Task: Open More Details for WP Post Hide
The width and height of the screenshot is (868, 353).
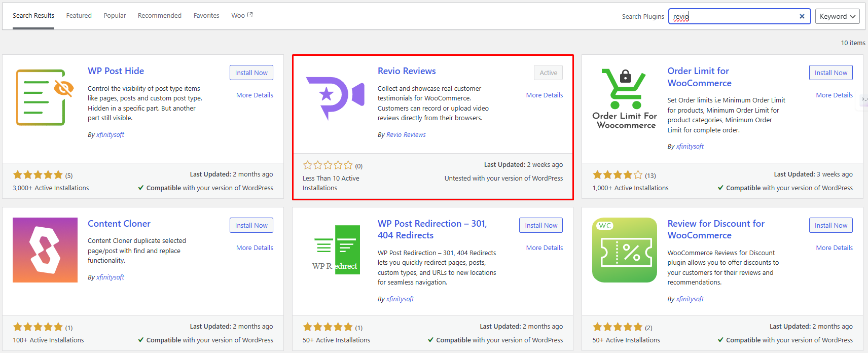Action: (255, 95)
